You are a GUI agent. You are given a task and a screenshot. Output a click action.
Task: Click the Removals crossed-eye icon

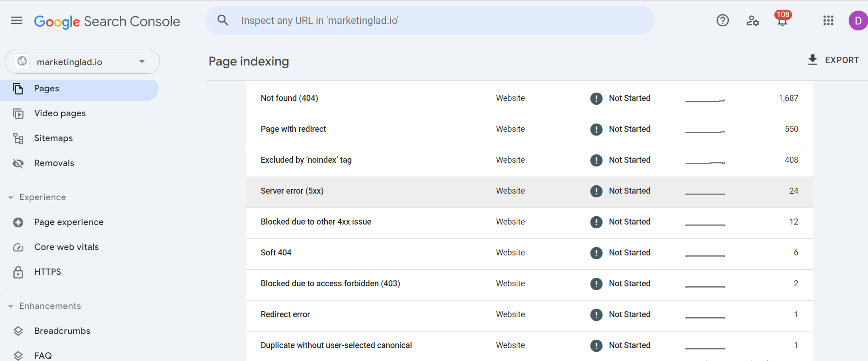tap(18, 163)
